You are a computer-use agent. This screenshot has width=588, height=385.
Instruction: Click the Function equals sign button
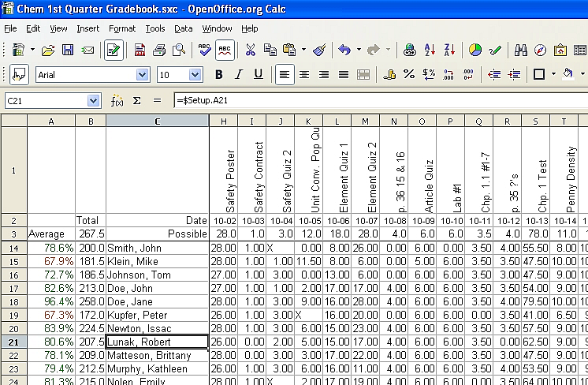coord(157,100)
